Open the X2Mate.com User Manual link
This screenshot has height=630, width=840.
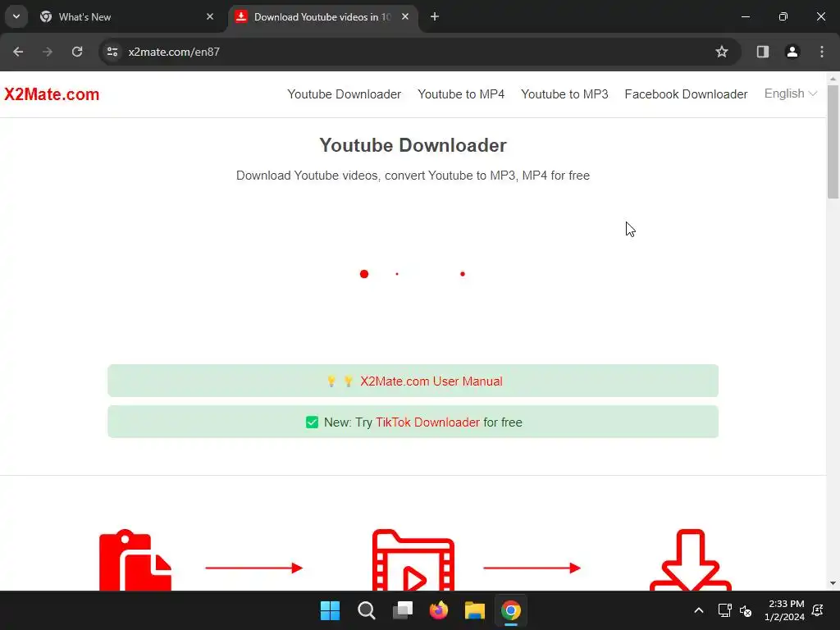[x=431, y=381]
